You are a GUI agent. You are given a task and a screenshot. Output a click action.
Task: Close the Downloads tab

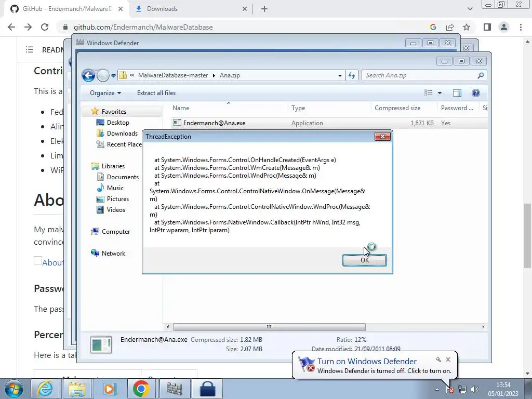point(245,9)
